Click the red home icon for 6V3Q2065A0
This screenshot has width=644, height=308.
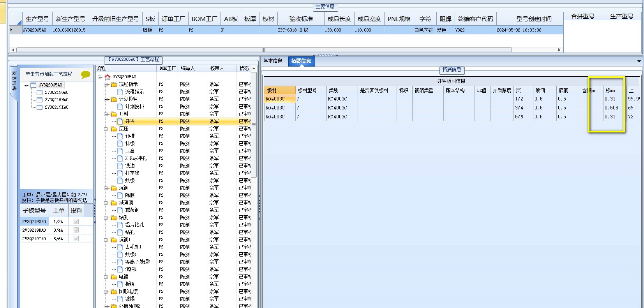coord(108,77)
